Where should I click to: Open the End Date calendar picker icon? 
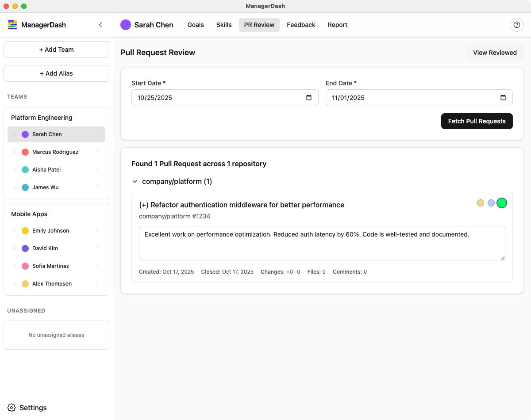coord(503,98)
